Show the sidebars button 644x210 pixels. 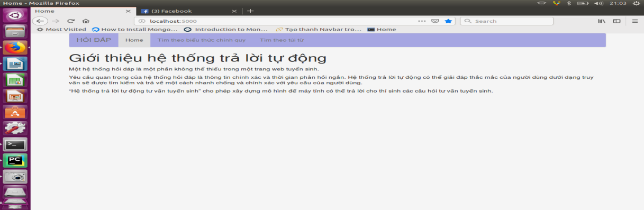[x=616, y=21]
